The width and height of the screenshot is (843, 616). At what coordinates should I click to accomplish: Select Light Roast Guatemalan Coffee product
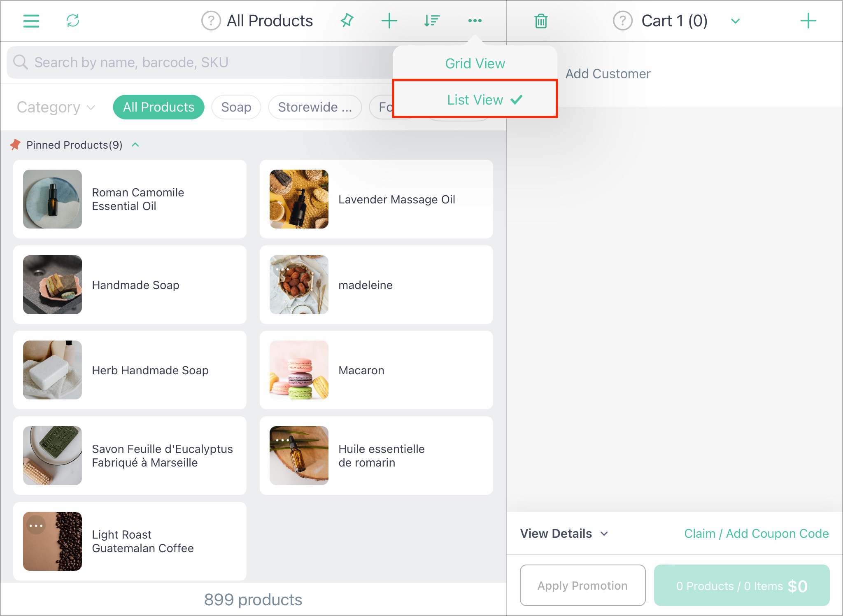click(130, 541)
